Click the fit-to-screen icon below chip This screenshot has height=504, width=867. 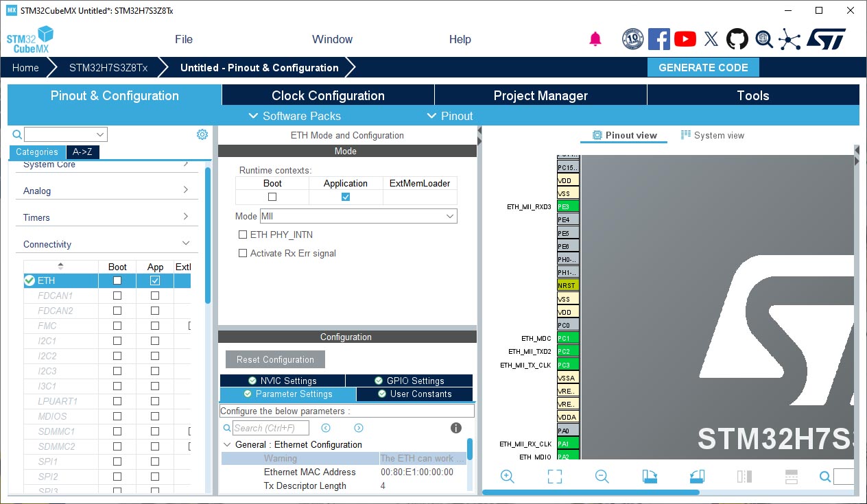pyautogui.click(x=555, y=477)
